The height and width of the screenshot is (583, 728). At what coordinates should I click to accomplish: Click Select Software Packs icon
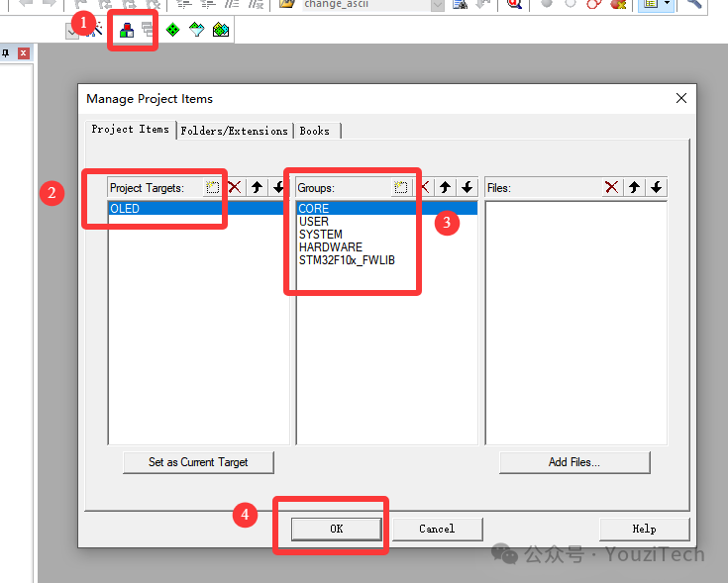(x=197, y=30)
